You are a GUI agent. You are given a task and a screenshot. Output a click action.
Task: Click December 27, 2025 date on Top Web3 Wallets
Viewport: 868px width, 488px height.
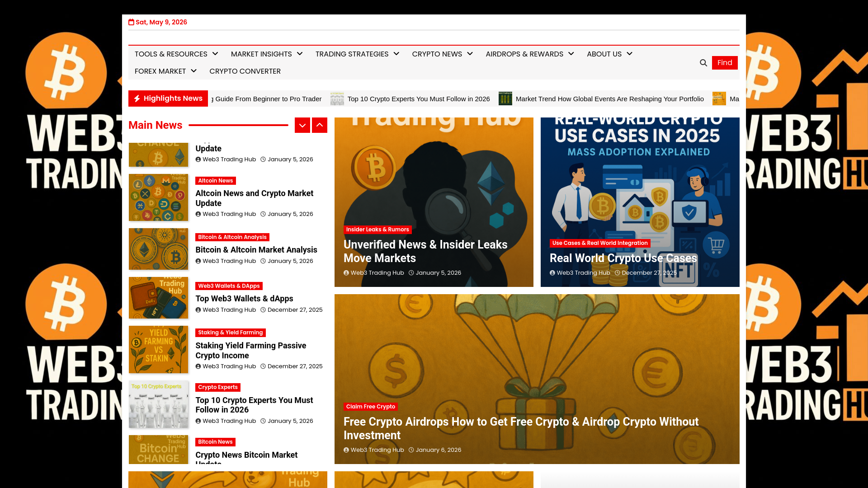click(295, 310)
